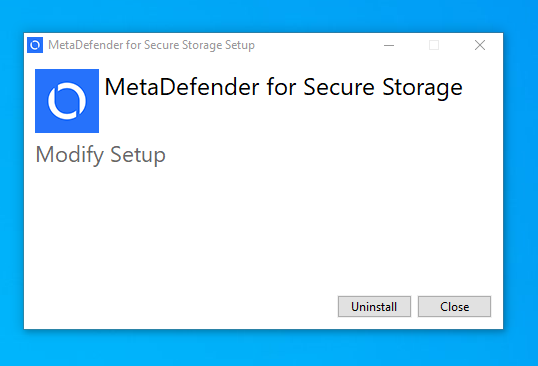Click the word 'Setup' in title bar
Screen dimensions: 538x366
pyautogui.click(x=240, y=45)
